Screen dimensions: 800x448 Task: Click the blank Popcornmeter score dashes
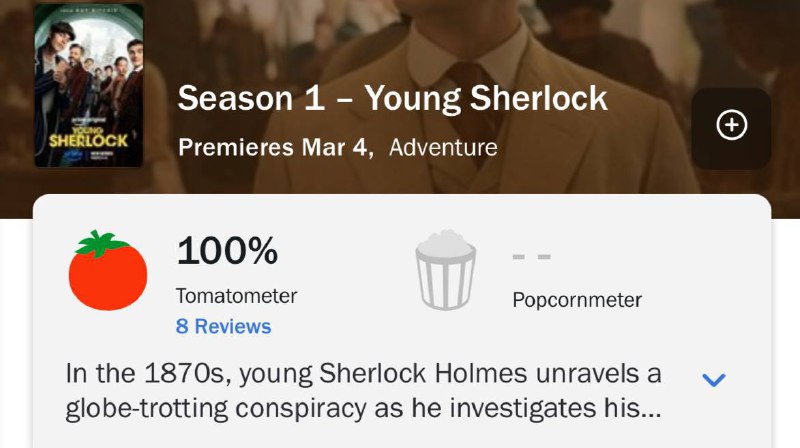tap(531, 257)
